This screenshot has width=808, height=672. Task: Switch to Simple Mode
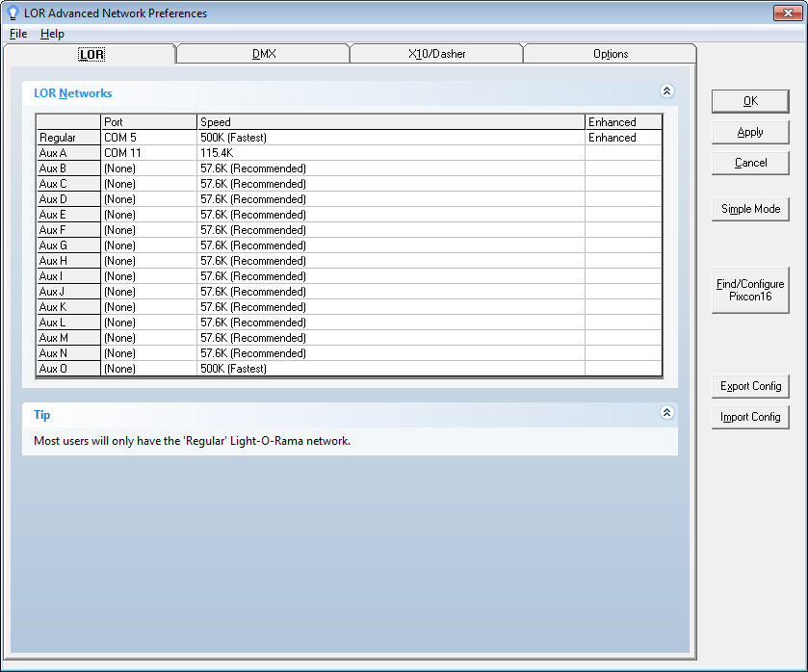(x=750, y=209)
